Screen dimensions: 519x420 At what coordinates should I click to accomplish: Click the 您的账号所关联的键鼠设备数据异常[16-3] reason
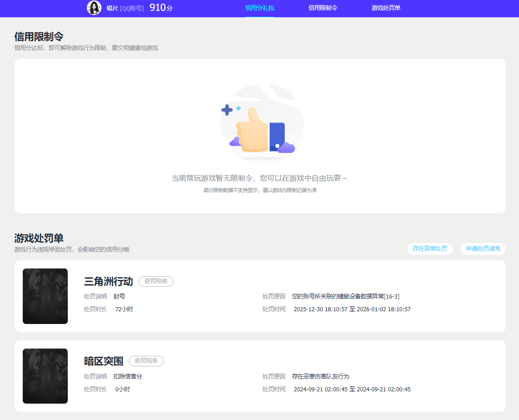(346, 296)
